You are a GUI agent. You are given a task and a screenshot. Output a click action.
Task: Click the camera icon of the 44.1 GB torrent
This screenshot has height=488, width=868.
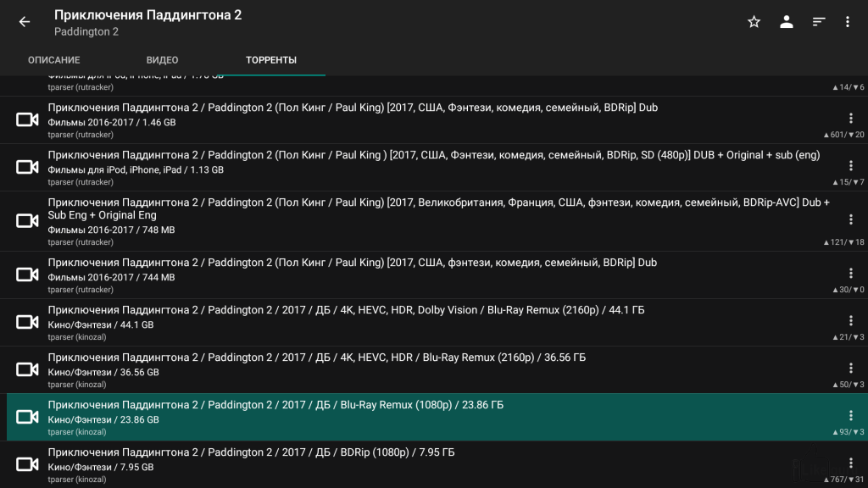(x=28, y=322)
